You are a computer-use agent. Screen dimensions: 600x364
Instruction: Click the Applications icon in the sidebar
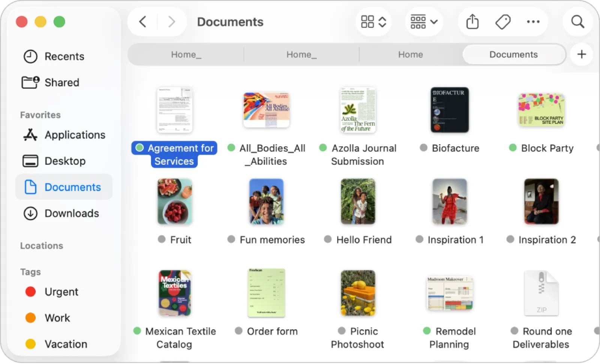(x=30, y=135)
